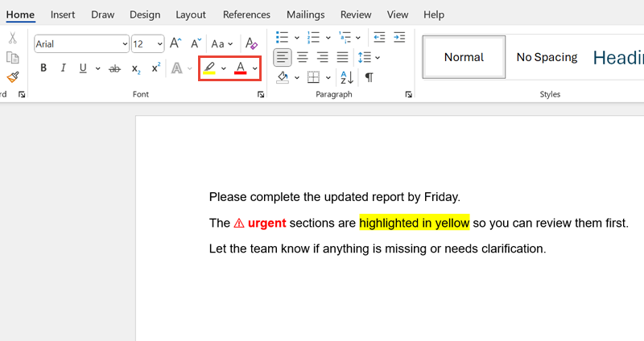Open the font size dropdown
Screen dimensions: 644x341
159,44
